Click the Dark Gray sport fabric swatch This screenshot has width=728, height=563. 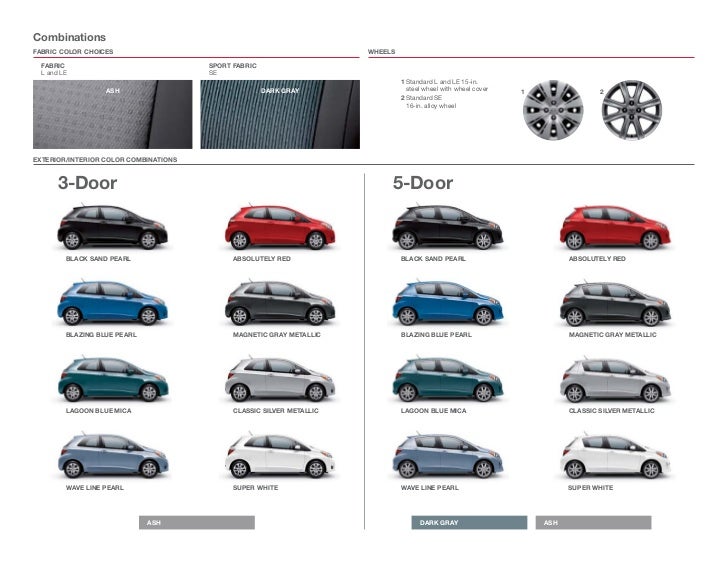(280, 114)
